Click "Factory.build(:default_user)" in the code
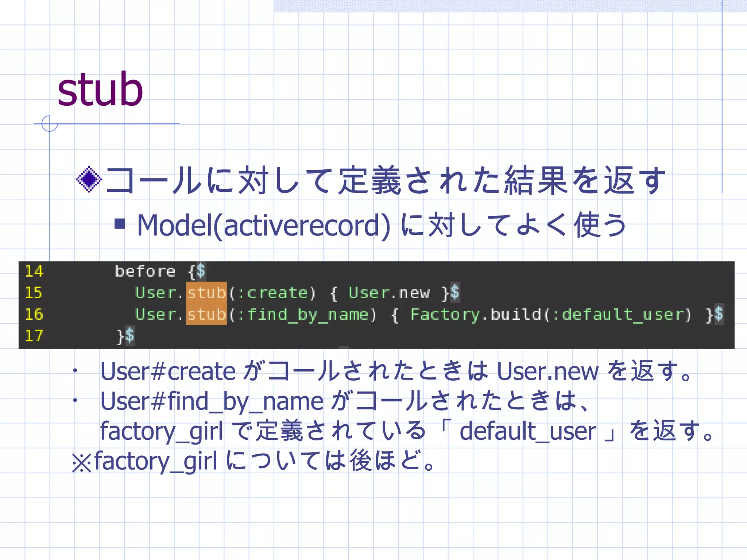The height and width of the screenshot is (560, 747). (x=551, y=314)
